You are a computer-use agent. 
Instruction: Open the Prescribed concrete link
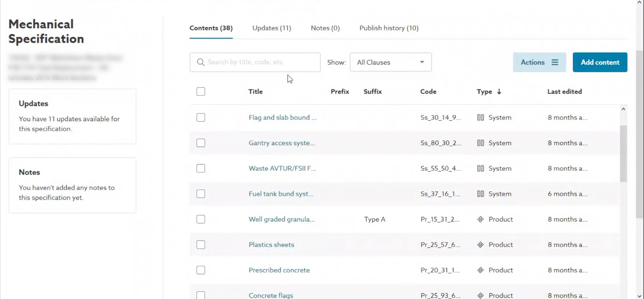(279, 270)
